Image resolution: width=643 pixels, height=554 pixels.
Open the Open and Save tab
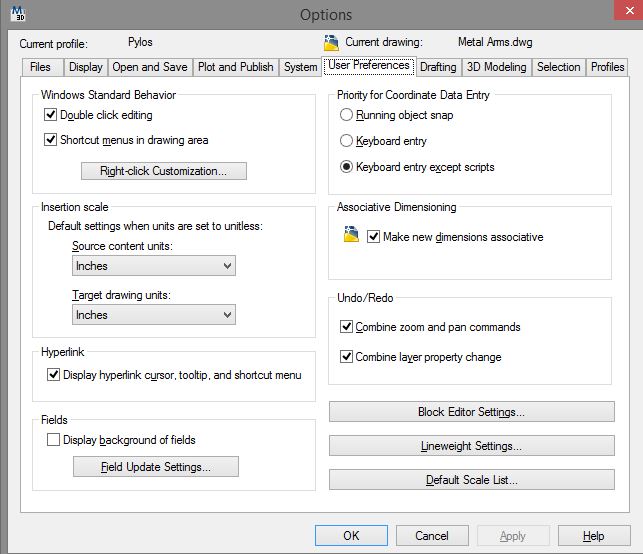(x=150, y=67)
